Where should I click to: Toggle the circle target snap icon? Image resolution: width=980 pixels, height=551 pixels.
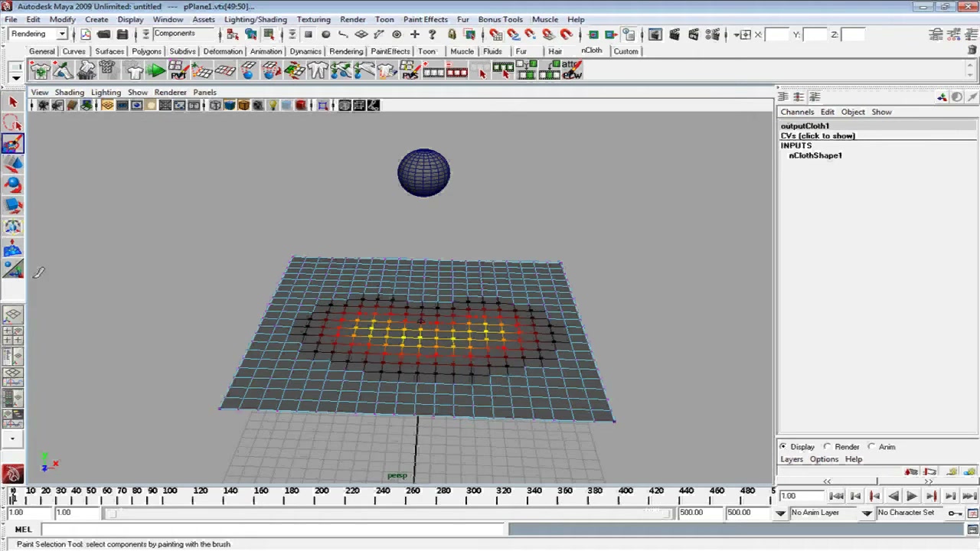[x=397, y=34]
